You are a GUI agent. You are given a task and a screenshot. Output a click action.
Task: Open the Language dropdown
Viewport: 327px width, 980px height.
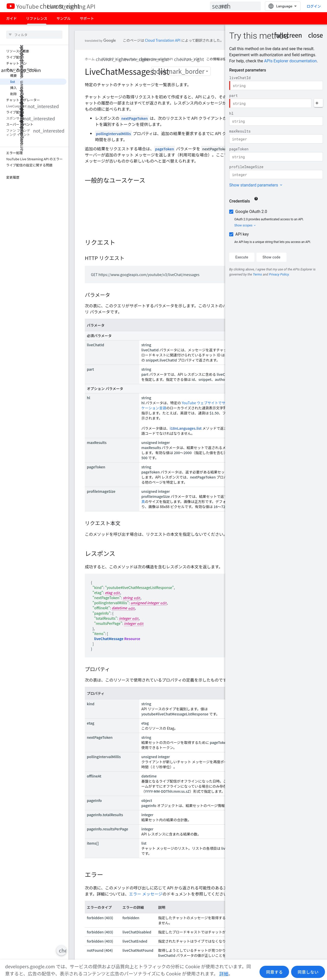tap(282, 6)
